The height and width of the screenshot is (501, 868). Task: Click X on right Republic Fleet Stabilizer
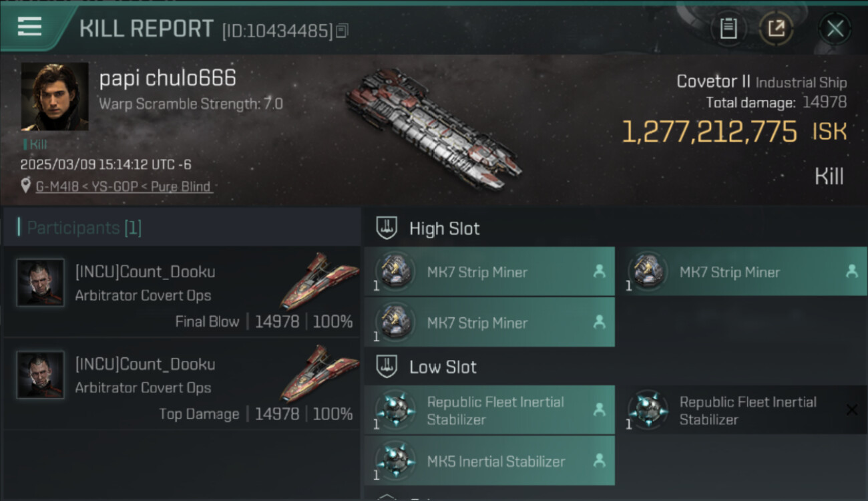point(851,410)
